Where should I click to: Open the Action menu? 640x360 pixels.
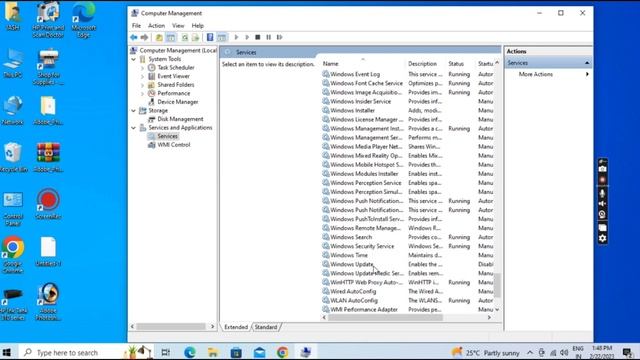(x=156, y=25)
